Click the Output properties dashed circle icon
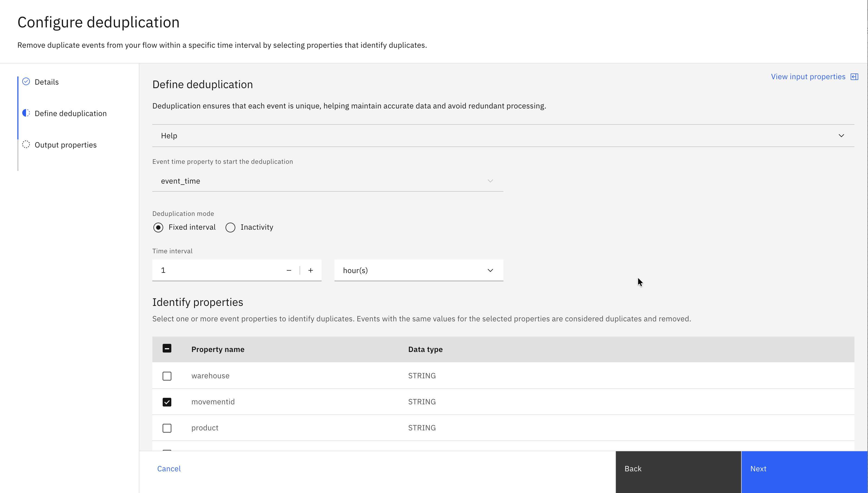The width and height of the screenshot is (868, 493). pyautogui.click(x=26, y=145)
